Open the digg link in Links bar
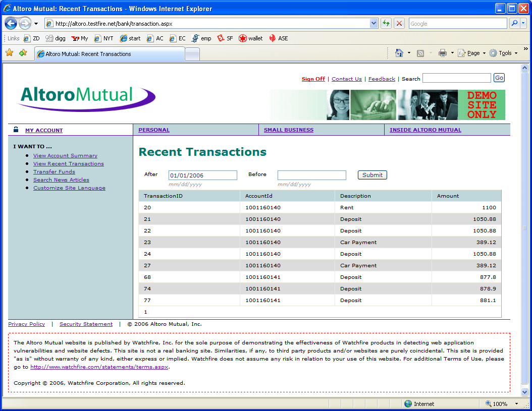Viewport: 532px width, 411px height. (x=56, y=38)
